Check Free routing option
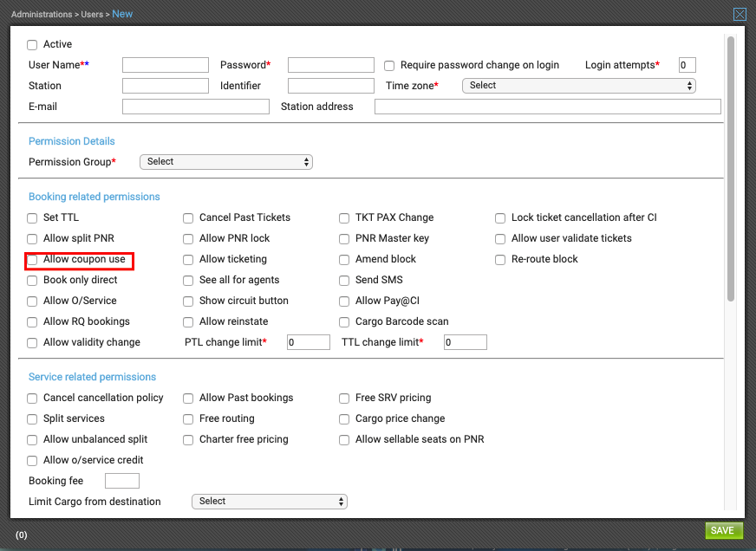756x551 pixels. (188, 419)
